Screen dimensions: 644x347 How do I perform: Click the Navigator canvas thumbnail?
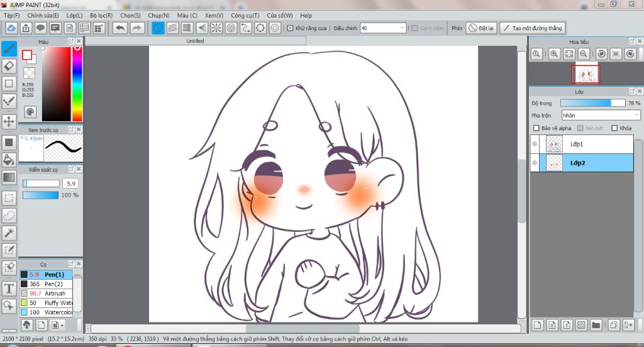pos(586,74)
